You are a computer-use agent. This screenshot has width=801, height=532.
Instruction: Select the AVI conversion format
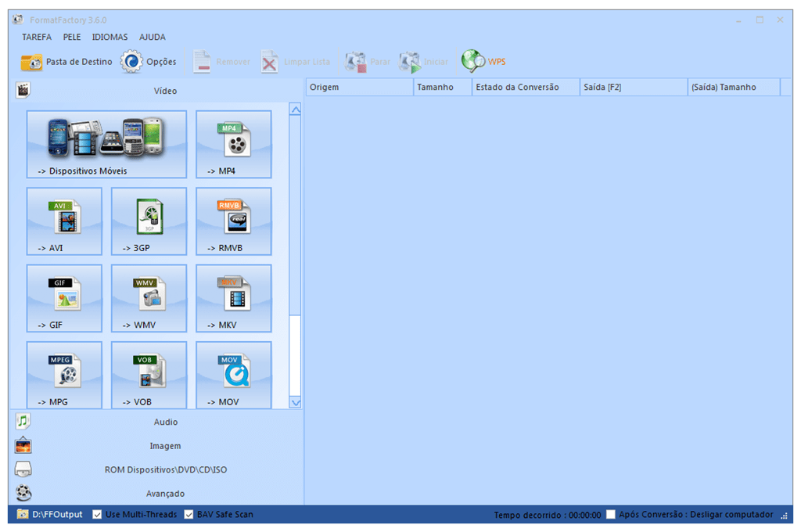coord(64,221)
